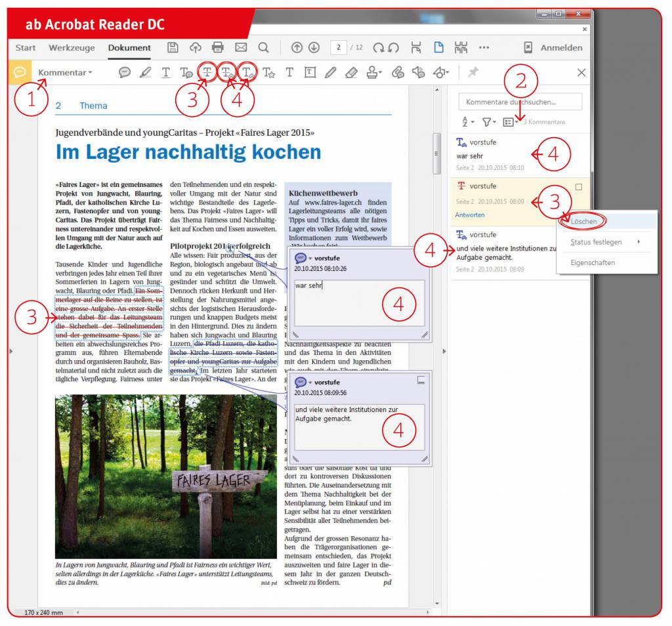Rotate page clockwise

click(x=378, y=47)
